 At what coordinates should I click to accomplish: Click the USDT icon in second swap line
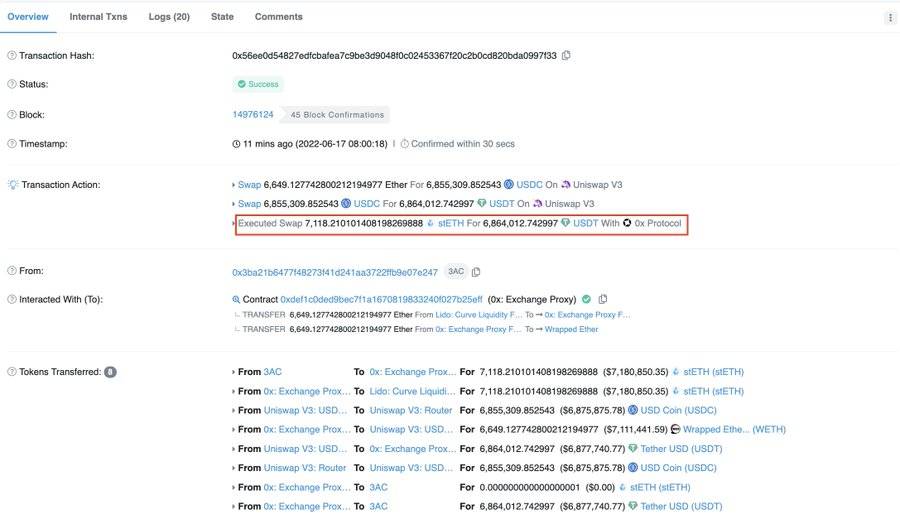point(482,203)
